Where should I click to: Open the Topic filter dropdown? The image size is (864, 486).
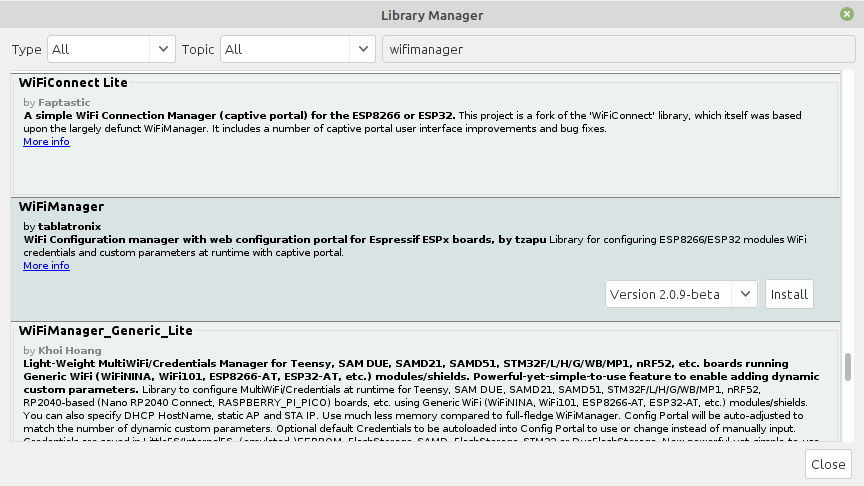click(x=298, y=49)
